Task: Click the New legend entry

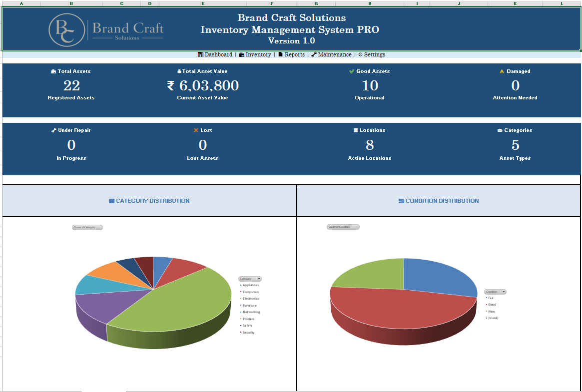Action: (x=491, y=312)
